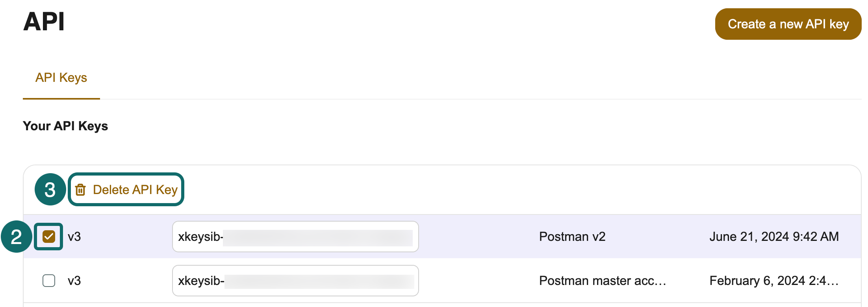Click the truncated February 6, 2024 date

[x=773, y=281]
